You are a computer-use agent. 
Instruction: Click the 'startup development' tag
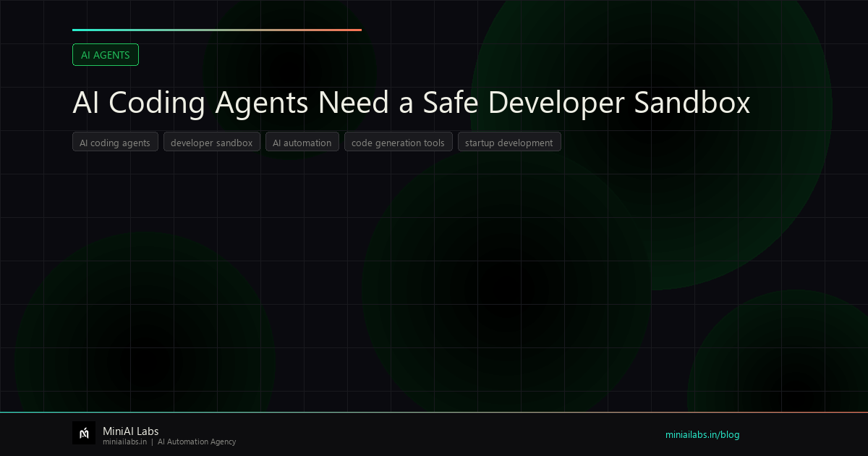pyautogui.click(x=509, y=143)
